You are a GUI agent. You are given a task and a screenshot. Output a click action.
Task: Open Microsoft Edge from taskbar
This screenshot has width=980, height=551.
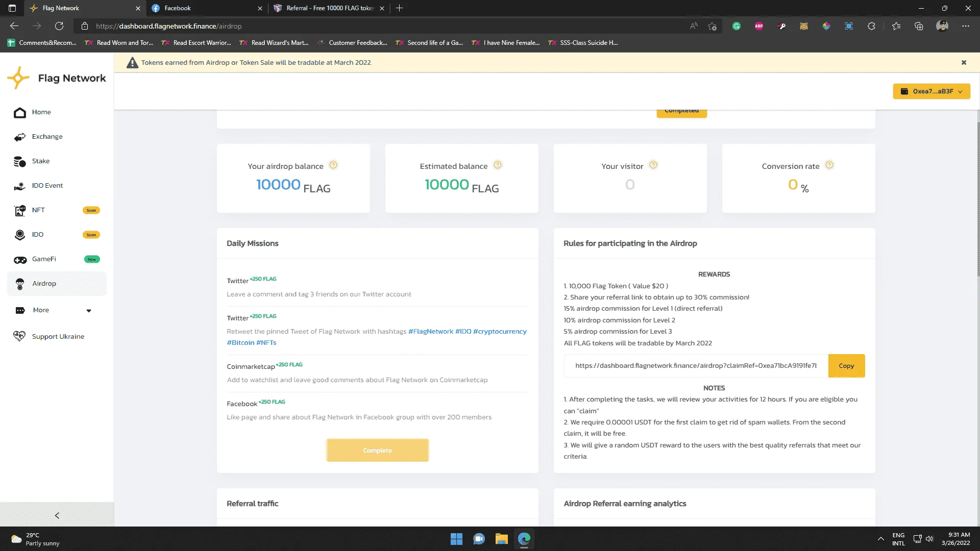click(x=524, y=539)
